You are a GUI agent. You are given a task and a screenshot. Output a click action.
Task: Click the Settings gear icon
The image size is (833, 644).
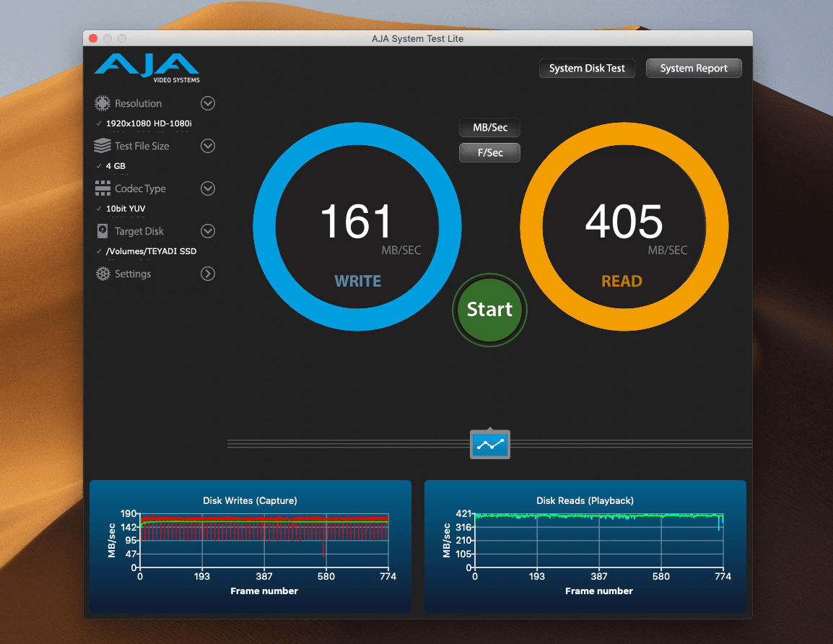(x=103, y=274)
